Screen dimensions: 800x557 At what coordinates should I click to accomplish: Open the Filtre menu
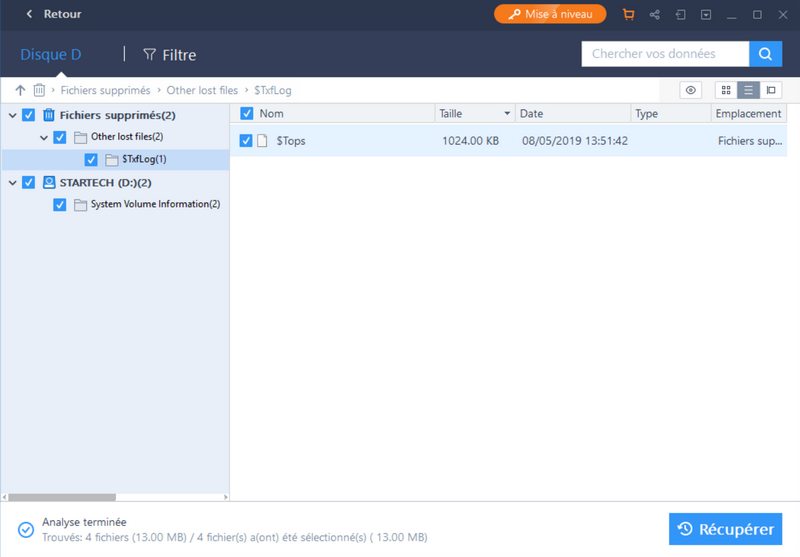pyautogui.click(x=169, y=55)
